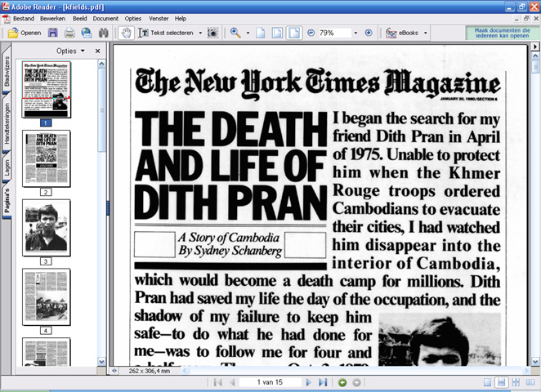Click the 79% zoom field
The image size is (541, 392).
point(334,33)
